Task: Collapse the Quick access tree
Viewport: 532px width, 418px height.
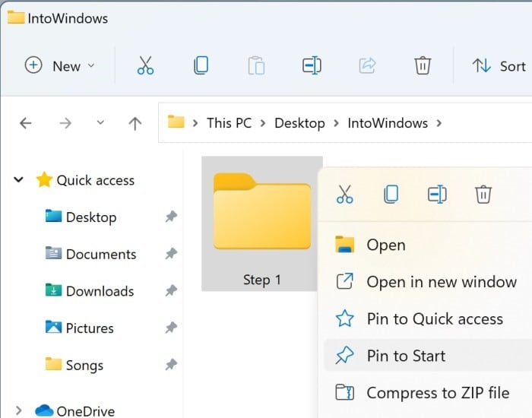Action: point(18,179)
